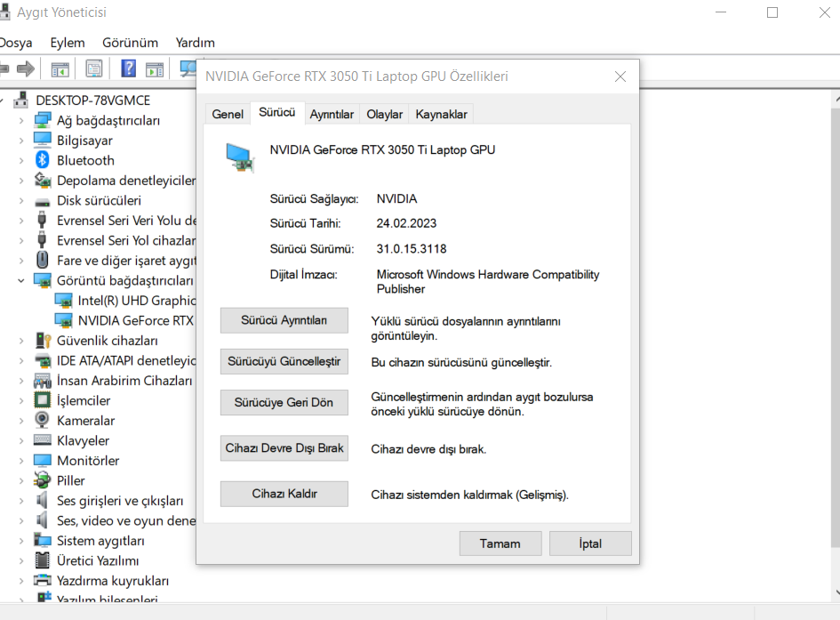Screen dimensions: 840x620
Task: Click the NVIDIA GeForce RTX adapter icon in tree
Action: 64,320
